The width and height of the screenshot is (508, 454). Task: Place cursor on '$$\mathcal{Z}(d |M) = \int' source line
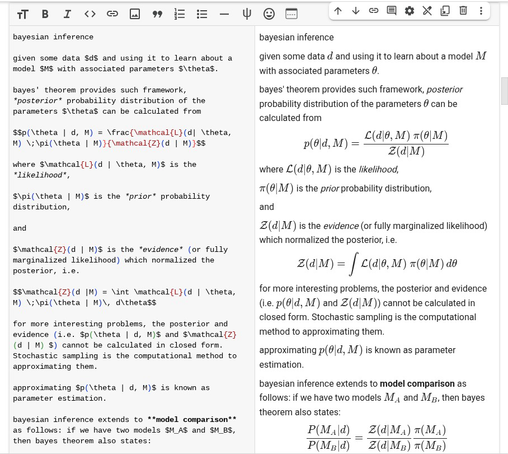click(124, 292)
